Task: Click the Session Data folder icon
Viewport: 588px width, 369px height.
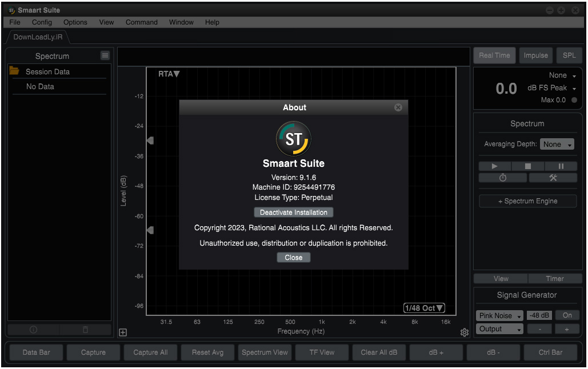Action: (14, 70)
